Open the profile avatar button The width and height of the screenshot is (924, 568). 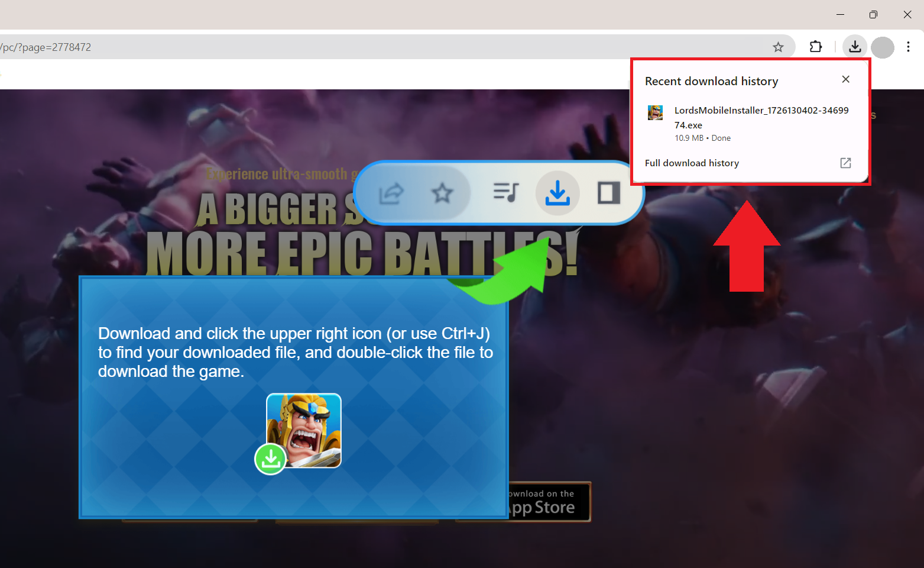(x=883, y=47)
